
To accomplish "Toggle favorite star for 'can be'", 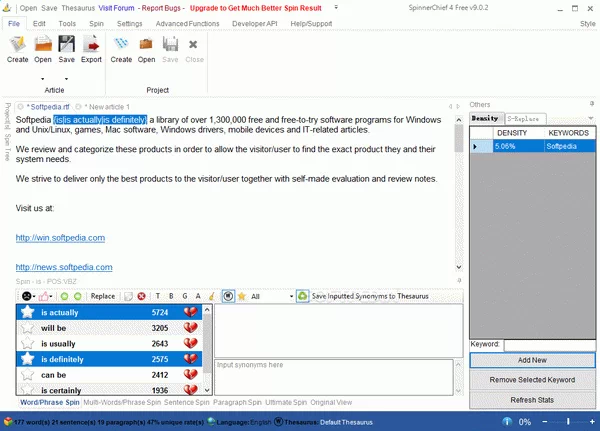I will click(x=28, y=375).
